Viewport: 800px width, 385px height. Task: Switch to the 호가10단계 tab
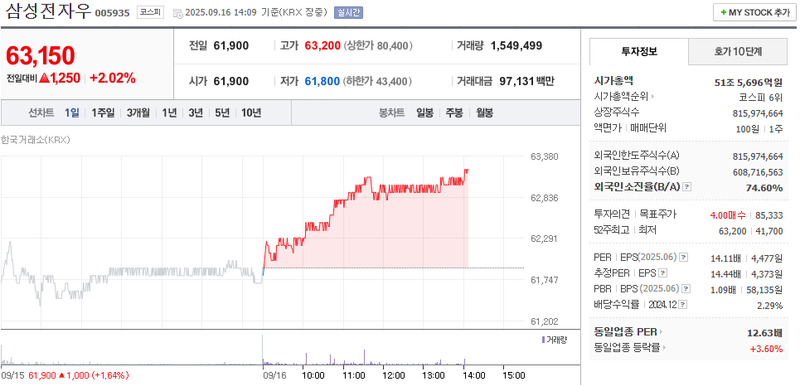(738, 51)
